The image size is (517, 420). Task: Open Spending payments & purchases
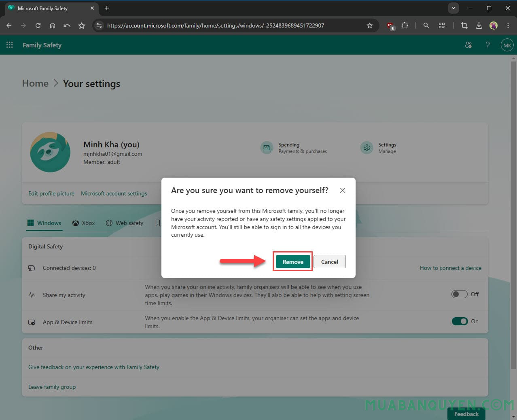tap(294, 148)
